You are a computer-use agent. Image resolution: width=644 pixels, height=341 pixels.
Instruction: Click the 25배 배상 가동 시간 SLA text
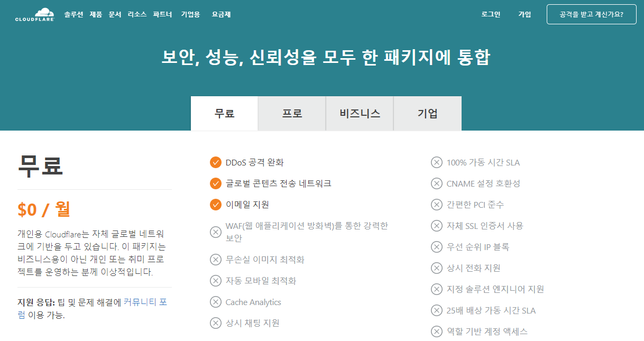click(491, 310)
